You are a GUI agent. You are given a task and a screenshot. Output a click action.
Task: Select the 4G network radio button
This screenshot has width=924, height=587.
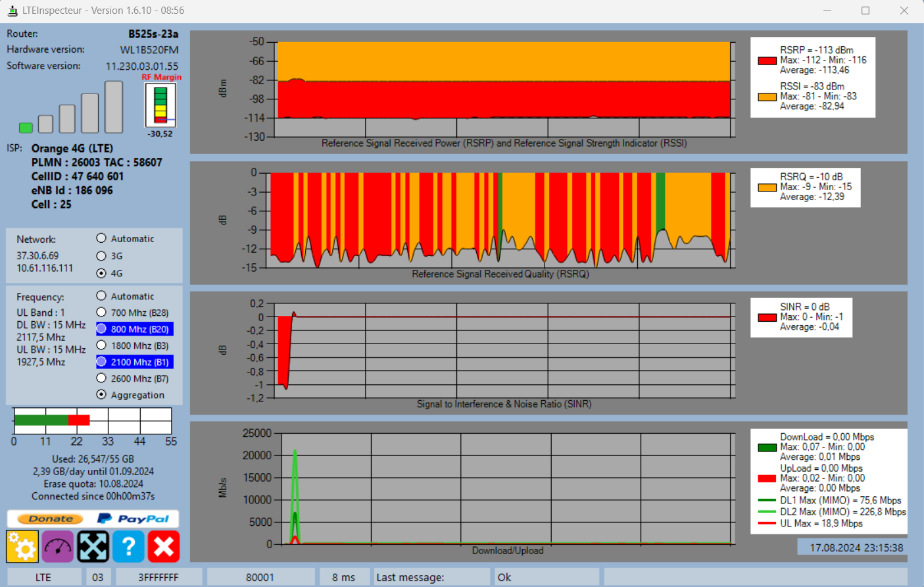[101, 273]
